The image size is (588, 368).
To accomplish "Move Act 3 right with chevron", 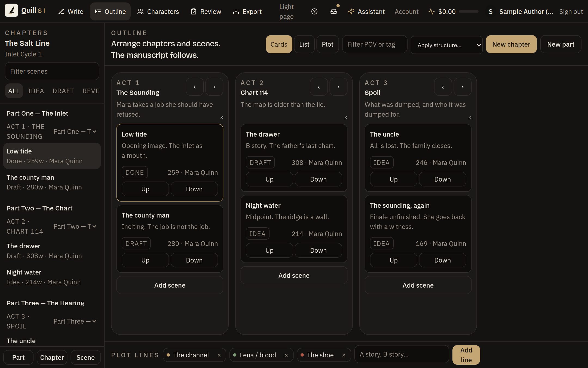I will coord(463,87).
